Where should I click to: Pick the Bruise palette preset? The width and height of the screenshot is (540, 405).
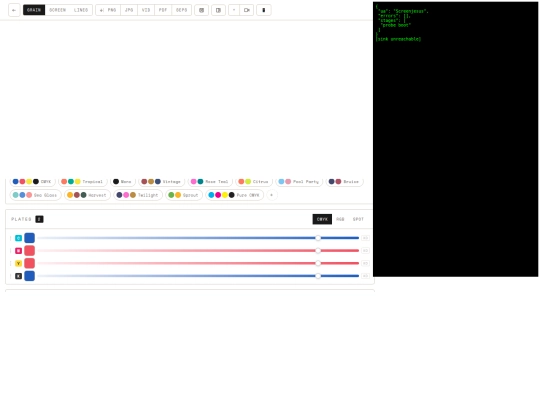tap(344, 181)
